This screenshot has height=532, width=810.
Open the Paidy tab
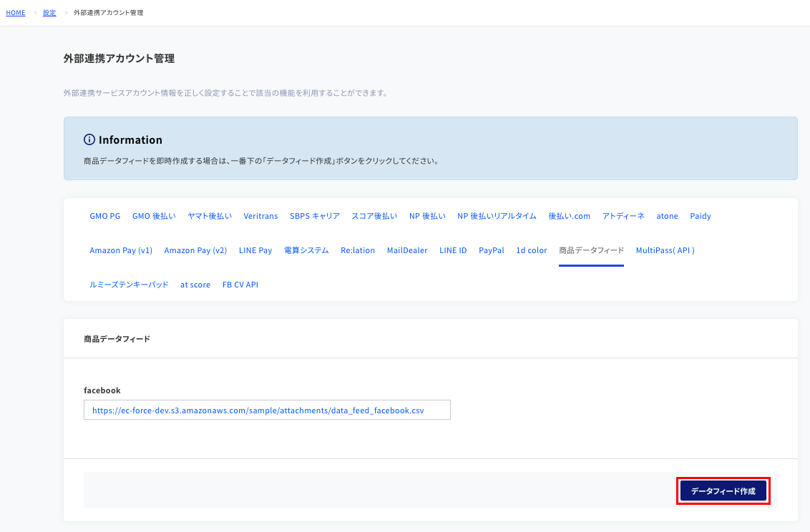click(701, 216)
